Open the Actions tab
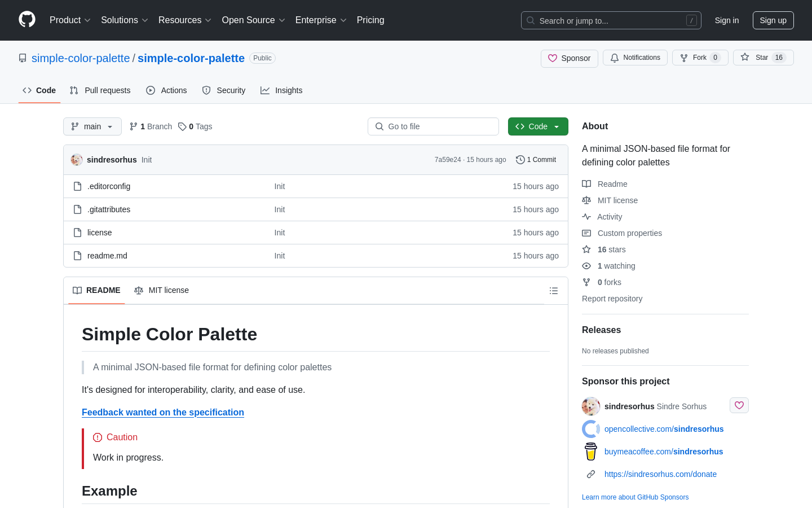Image resolution: width=812 pixels, height=508 pixels. [x=166, y=90]
